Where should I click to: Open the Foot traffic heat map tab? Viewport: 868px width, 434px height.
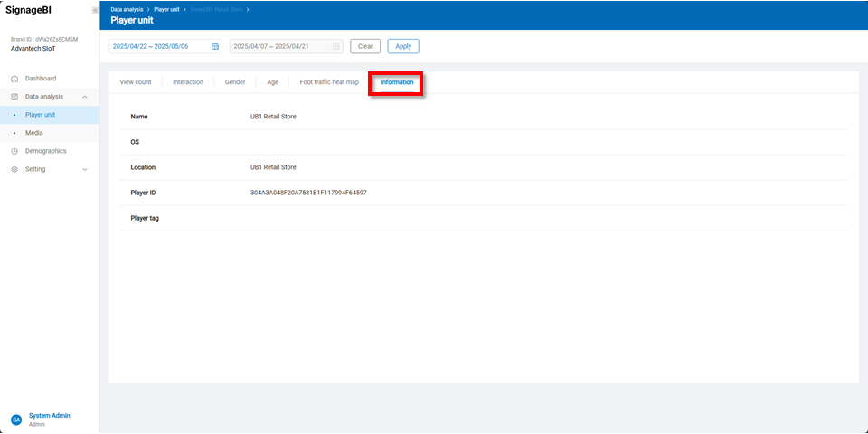point(329,82)
